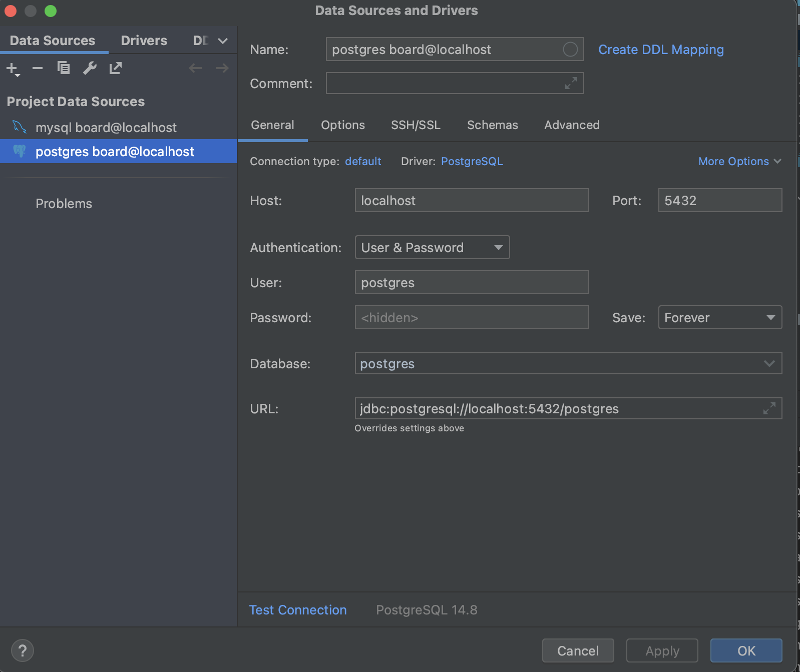
Task: Expand the Database combo box list
Action: pos(769,363)
